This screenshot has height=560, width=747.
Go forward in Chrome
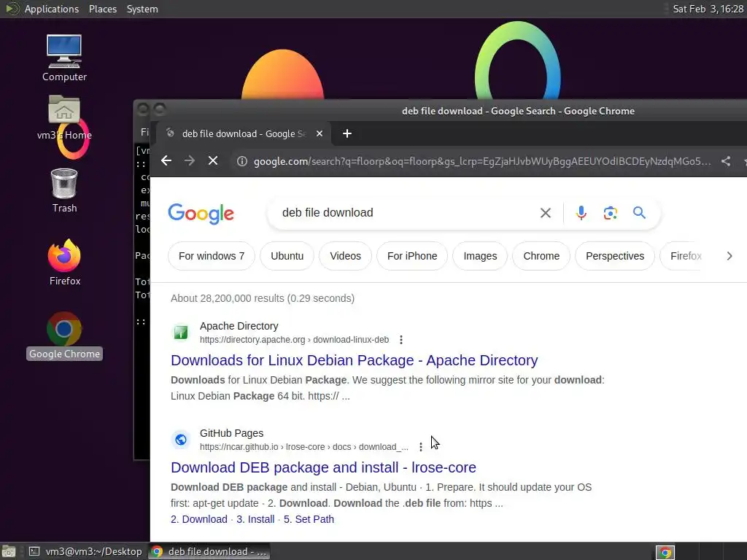coord(190,161)
